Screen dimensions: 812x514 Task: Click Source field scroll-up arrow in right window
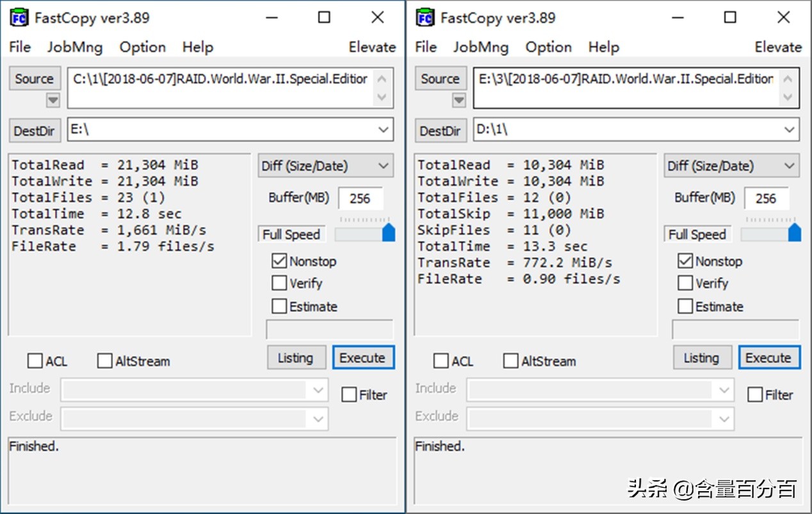tap(788, 79)
